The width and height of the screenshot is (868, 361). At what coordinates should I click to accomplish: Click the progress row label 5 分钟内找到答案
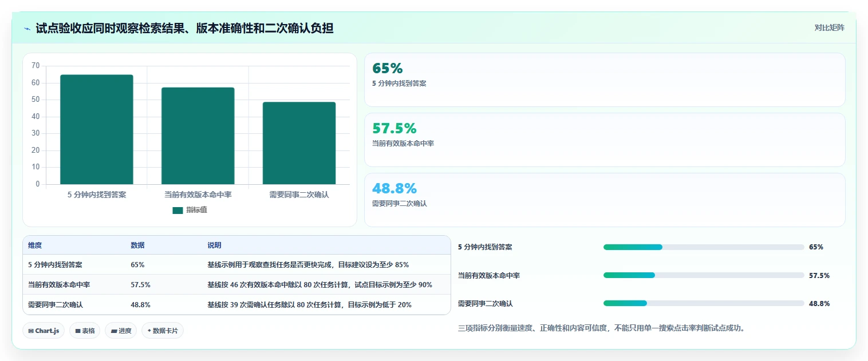pyautogui.click(x=485, y=247)
